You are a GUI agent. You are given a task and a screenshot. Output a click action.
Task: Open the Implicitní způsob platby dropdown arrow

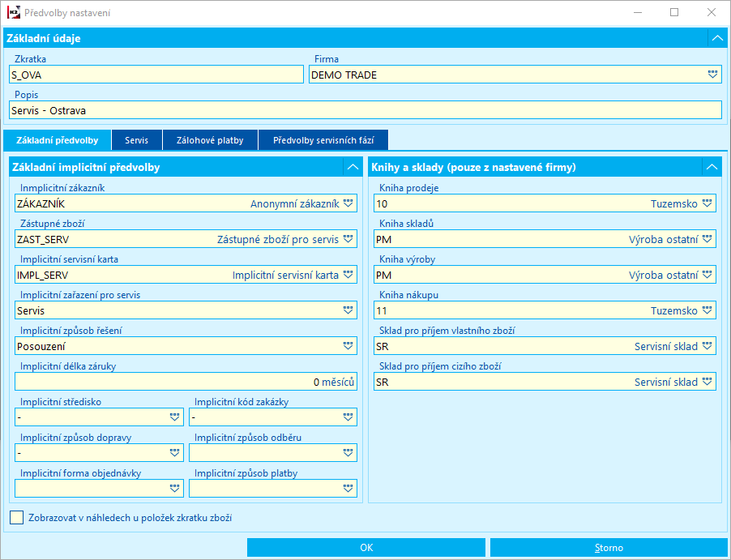(x=348, y=489)
